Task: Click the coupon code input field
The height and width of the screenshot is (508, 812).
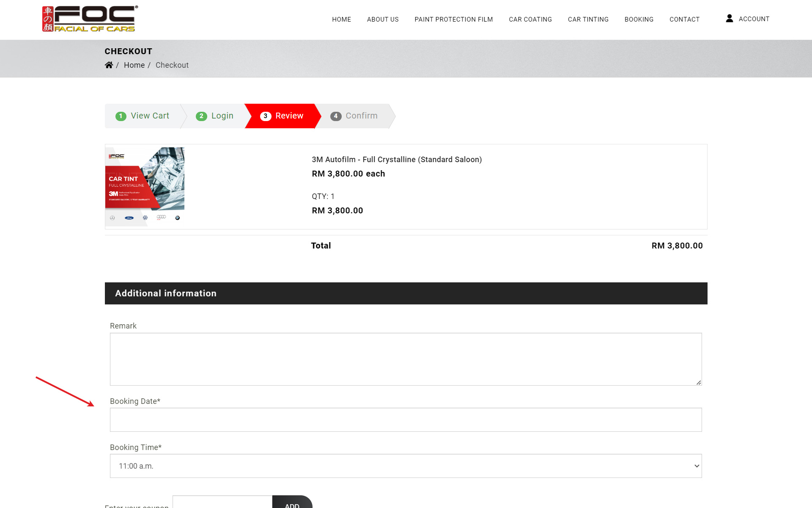Action: click(222, 502)
